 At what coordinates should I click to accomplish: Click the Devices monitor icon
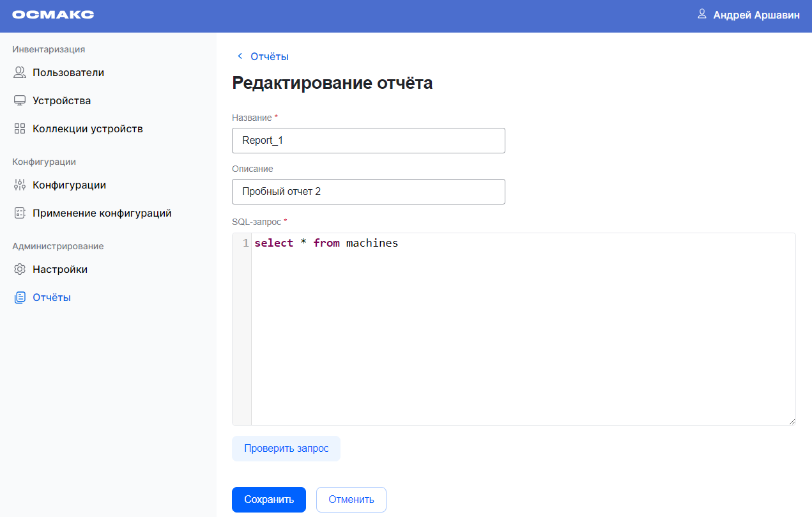click(x=20, y=101)
